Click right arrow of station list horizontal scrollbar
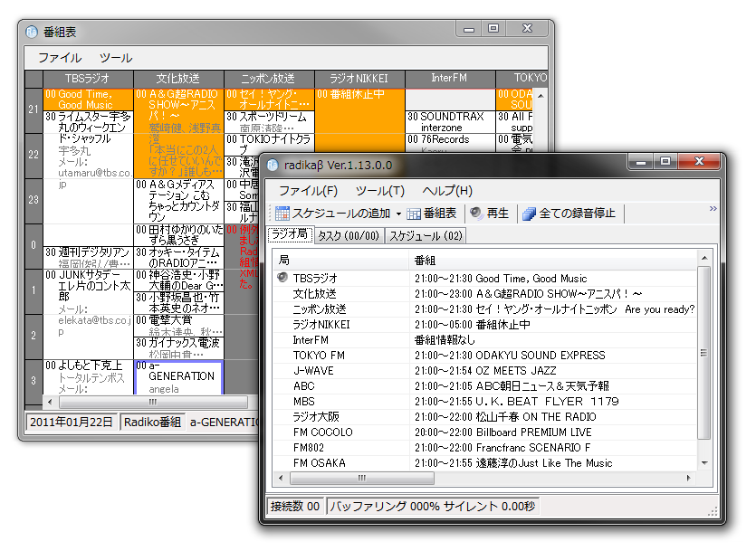The width and height of the screenshot is (756, 551). [x=689, y=479]
